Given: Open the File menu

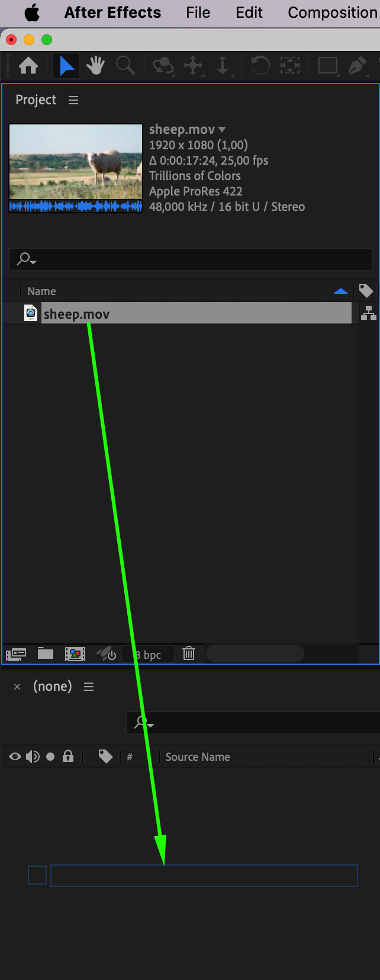Looking at the screenshot, I should (198, 12).
